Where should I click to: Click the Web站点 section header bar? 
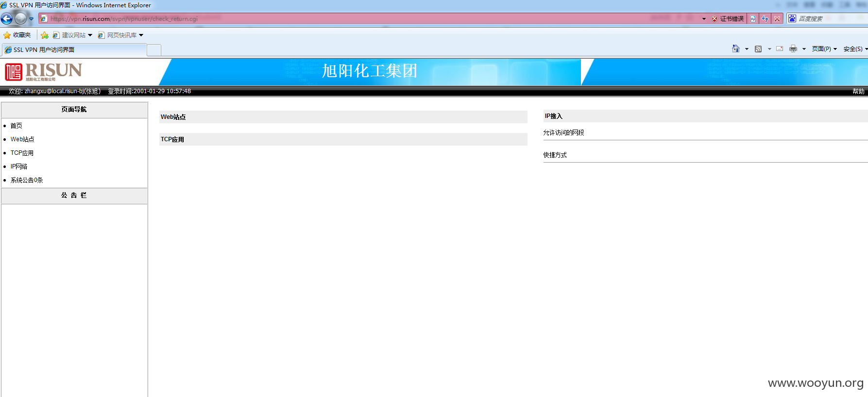click(343, 117)
